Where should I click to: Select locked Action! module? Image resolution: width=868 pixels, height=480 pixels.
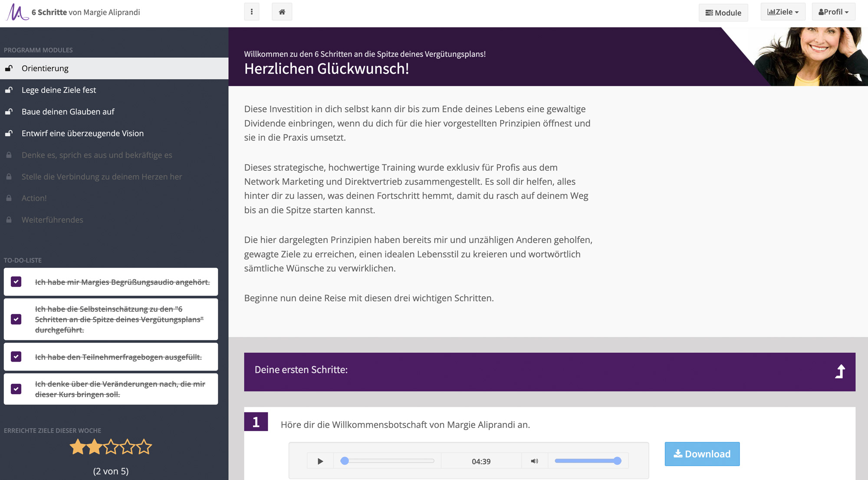click(x=114, y=198)
